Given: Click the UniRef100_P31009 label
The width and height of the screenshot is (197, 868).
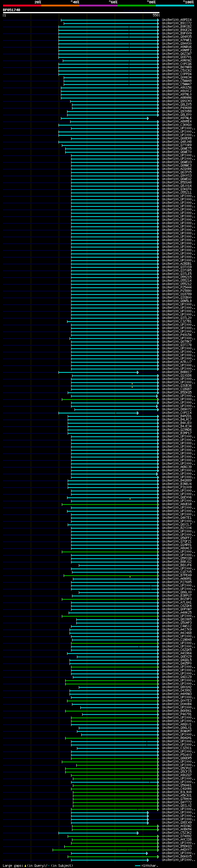Looking at the screenshot, I should tap(176, 487).
